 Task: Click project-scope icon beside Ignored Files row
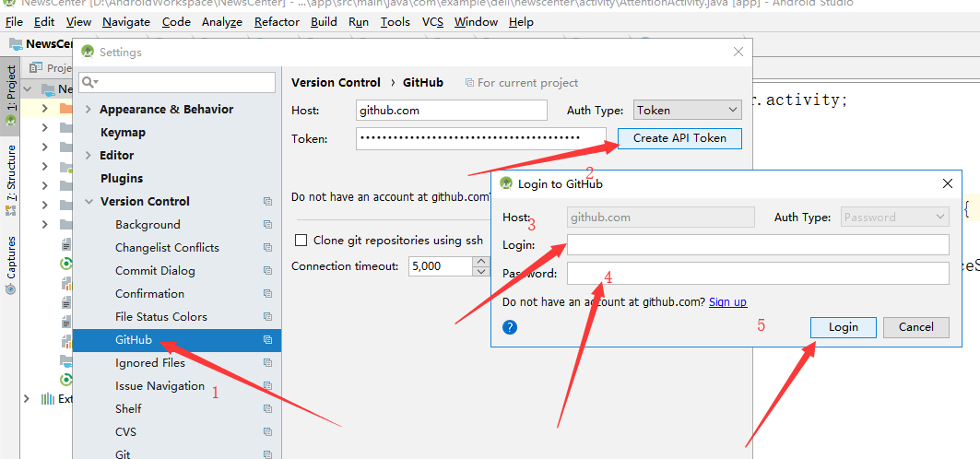pos(267,363)
